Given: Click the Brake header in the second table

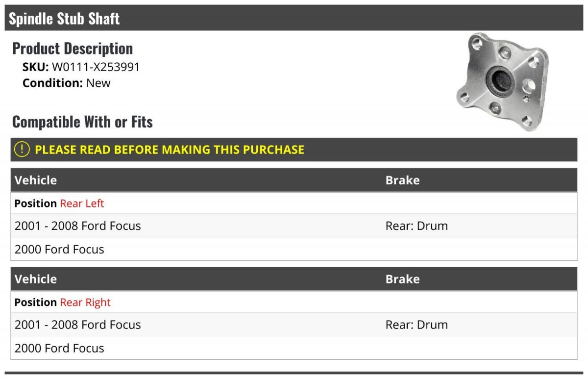Looking at the screenshot, I should (x=402, y=279).
